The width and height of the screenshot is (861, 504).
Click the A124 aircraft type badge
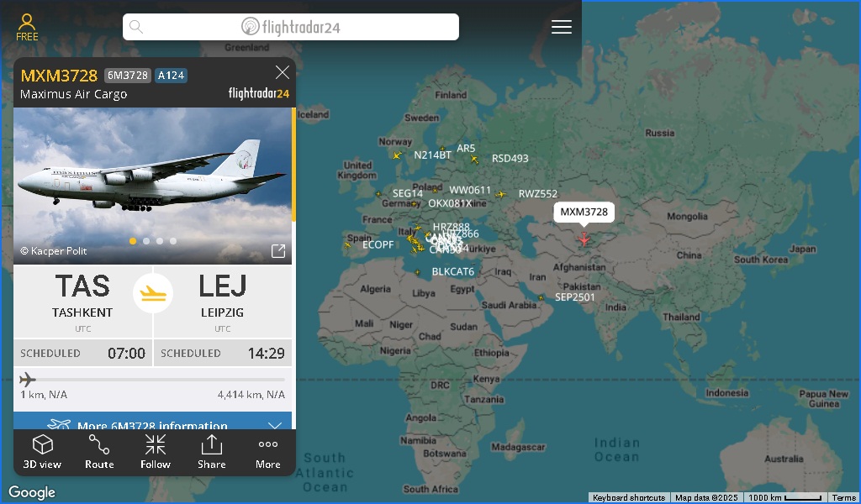[x=171, y=75]
